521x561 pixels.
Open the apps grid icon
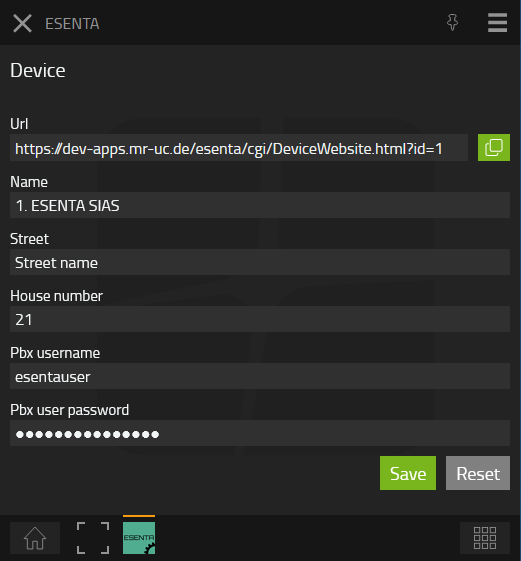coord(485,538)
